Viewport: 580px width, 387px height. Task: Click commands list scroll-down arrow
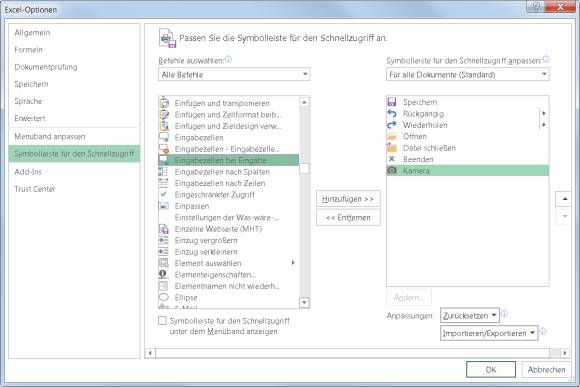click(304, 302)
